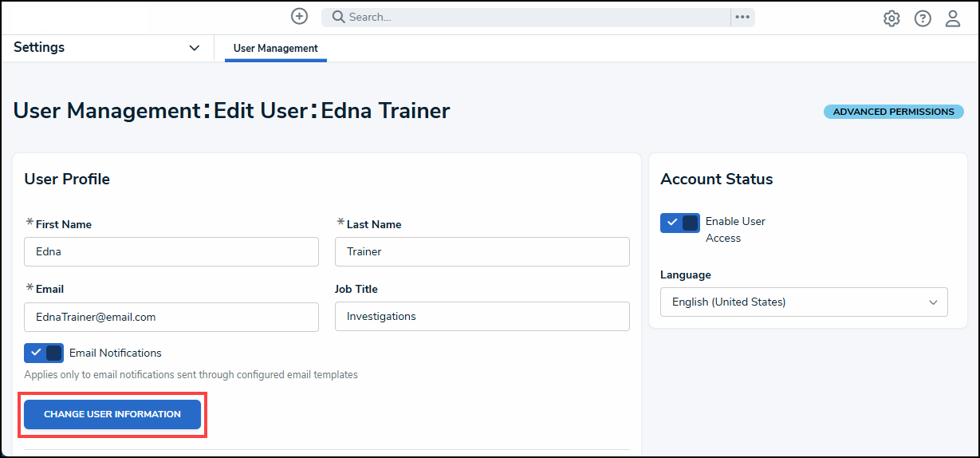980x458 pixels.
Task: Open the search options ellipsis
Action: click(x=742, y=17)
